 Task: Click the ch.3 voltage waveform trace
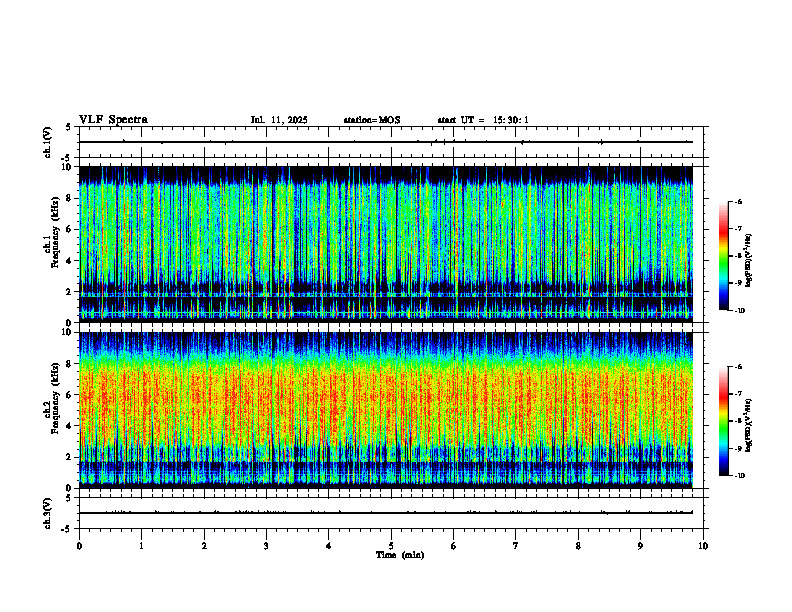point(386,513)
